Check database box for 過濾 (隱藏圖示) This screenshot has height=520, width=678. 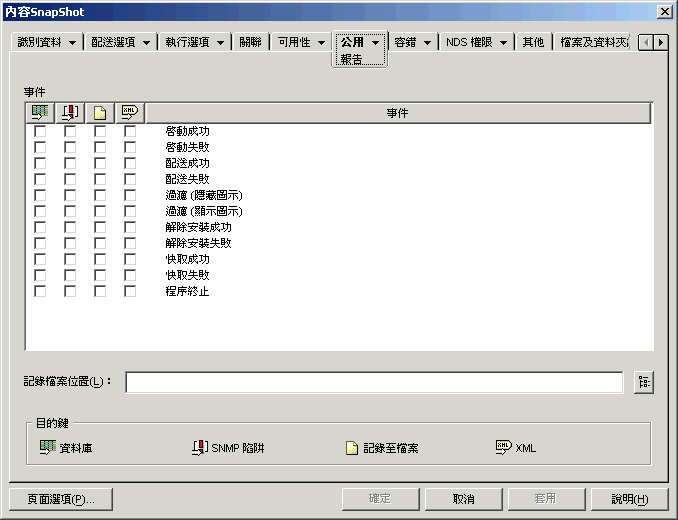pyautogui.click(x=40, y=195)
